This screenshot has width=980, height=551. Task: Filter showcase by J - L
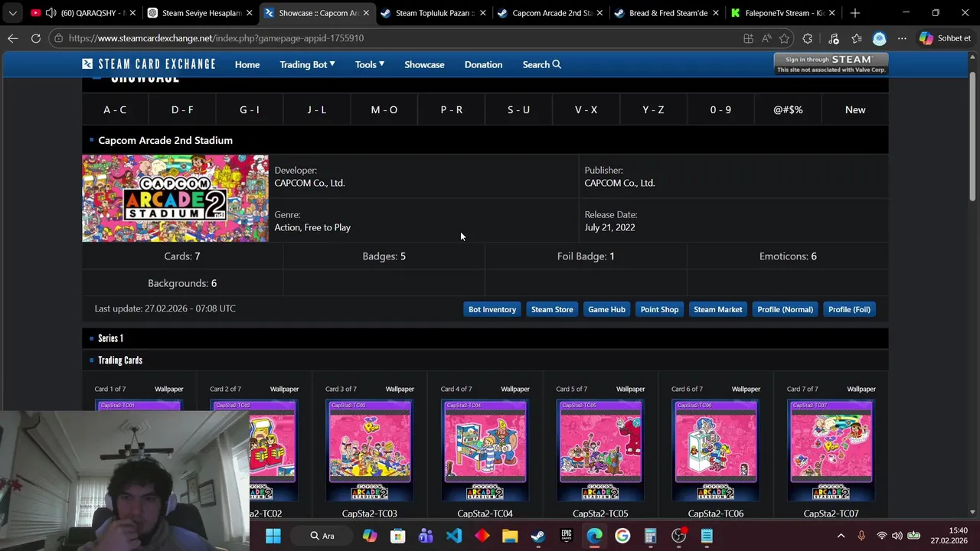pos(317,109)
